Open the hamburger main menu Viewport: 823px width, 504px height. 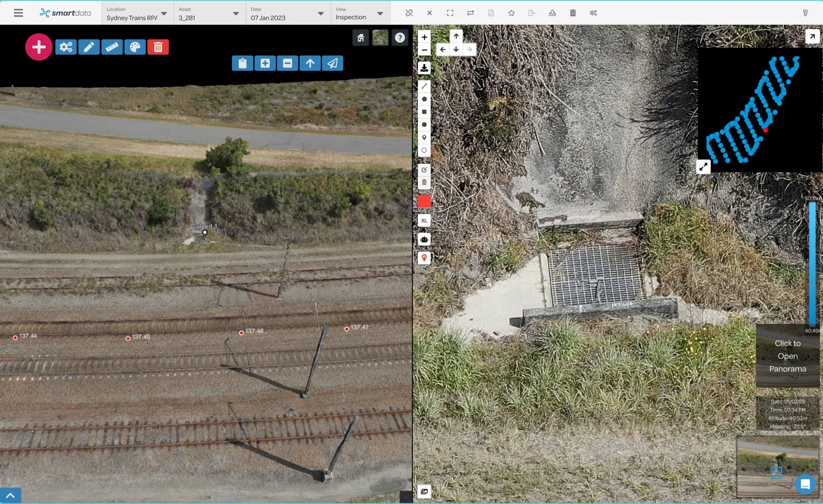coord(18,13)
